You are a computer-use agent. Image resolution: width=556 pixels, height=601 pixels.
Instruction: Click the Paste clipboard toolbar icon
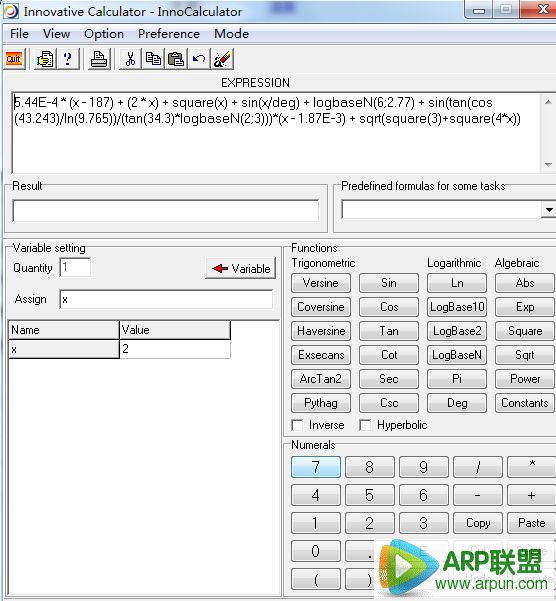click(x=176, y=59)
